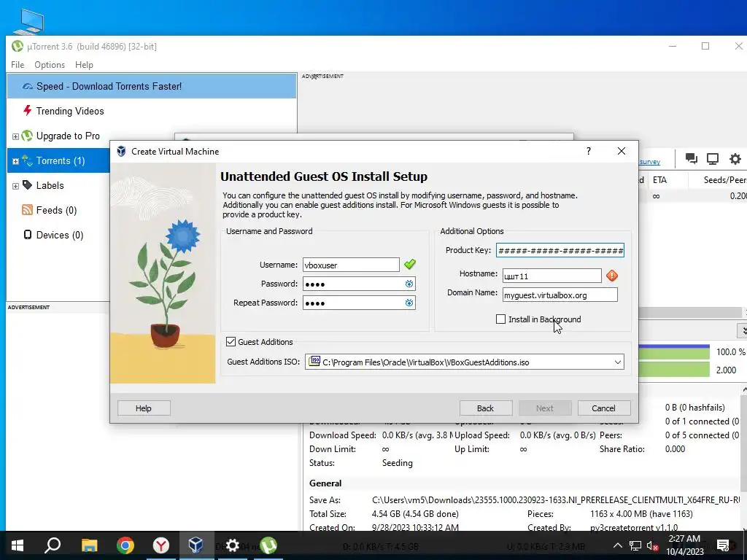Show hidden system tray icons

617,545
